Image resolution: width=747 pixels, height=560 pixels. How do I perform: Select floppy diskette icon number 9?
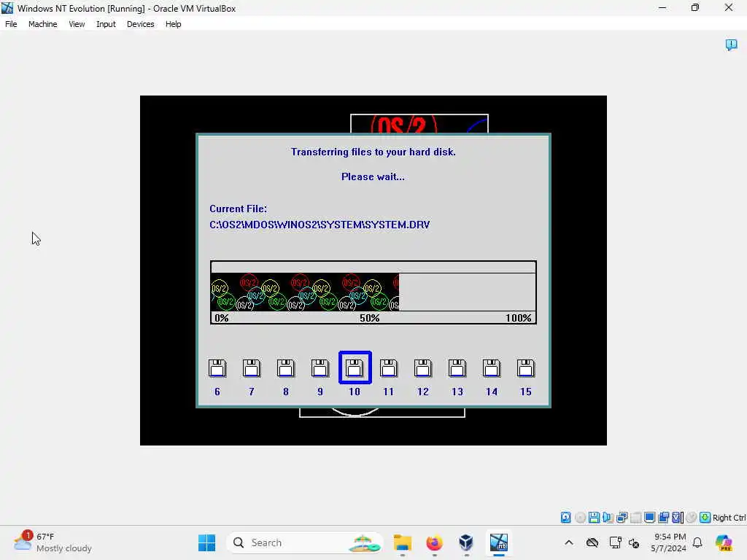coord(320,368)
